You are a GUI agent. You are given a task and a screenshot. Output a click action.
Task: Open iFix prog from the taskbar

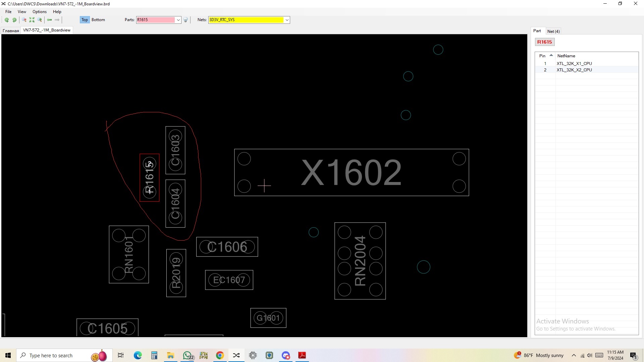pos(204,355)
